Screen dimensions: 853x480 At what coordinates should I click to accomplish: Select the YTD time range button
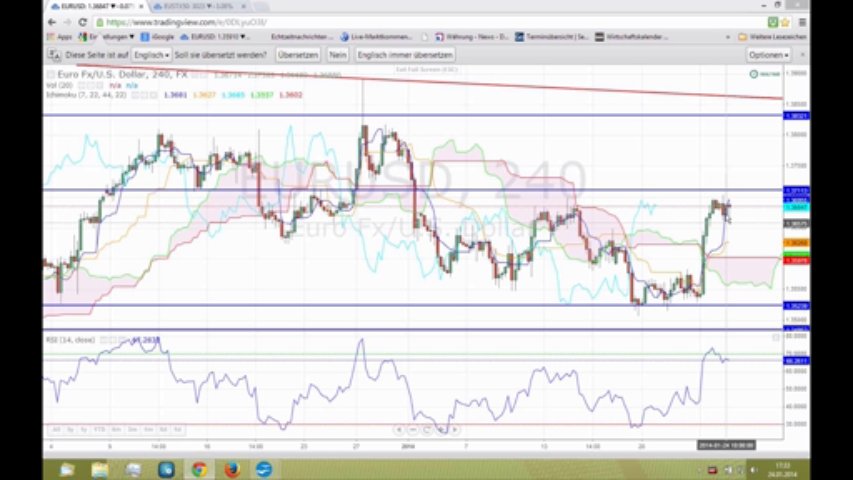(x=100, y=429)
